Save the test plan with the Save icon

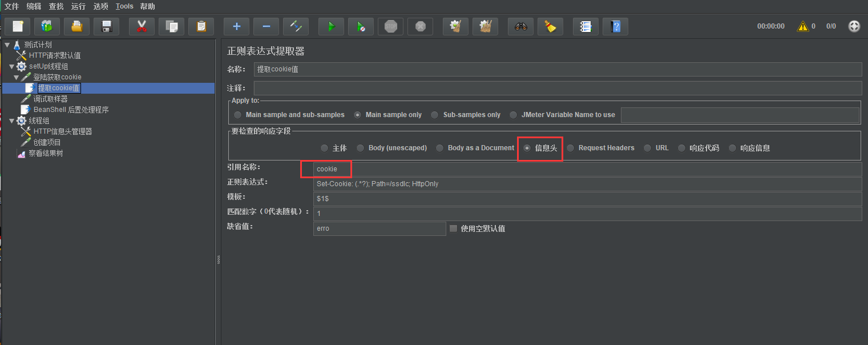click(106, 26)
